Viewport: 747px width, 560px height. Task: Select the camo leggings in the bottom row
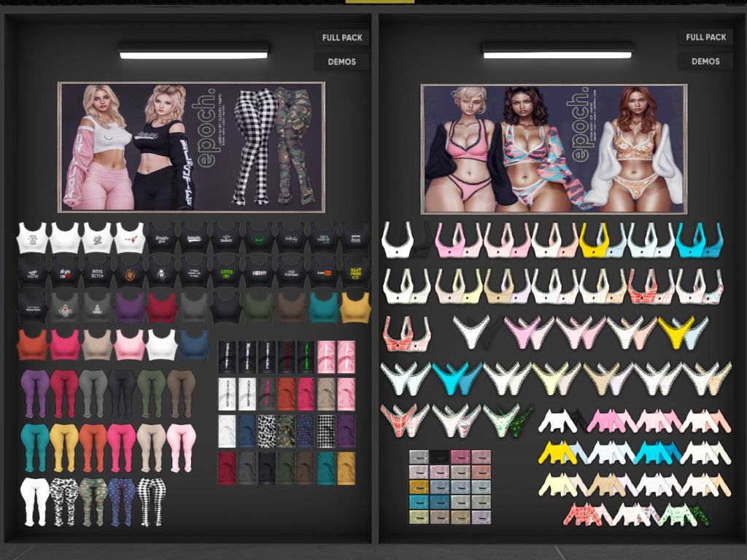(93, 501)
